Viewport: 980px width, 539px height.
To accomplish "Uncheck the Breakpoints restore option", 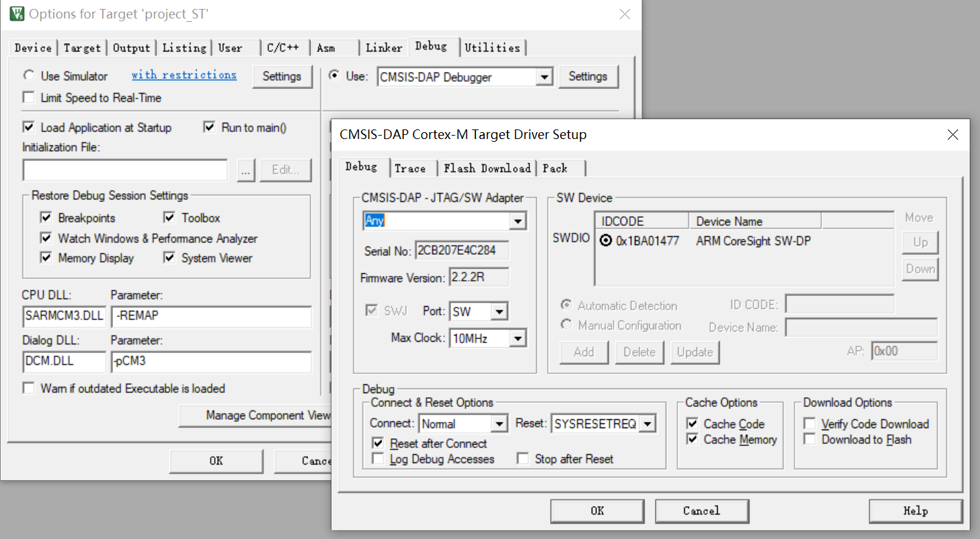I will pyautogui.click(x=47, y=218).
